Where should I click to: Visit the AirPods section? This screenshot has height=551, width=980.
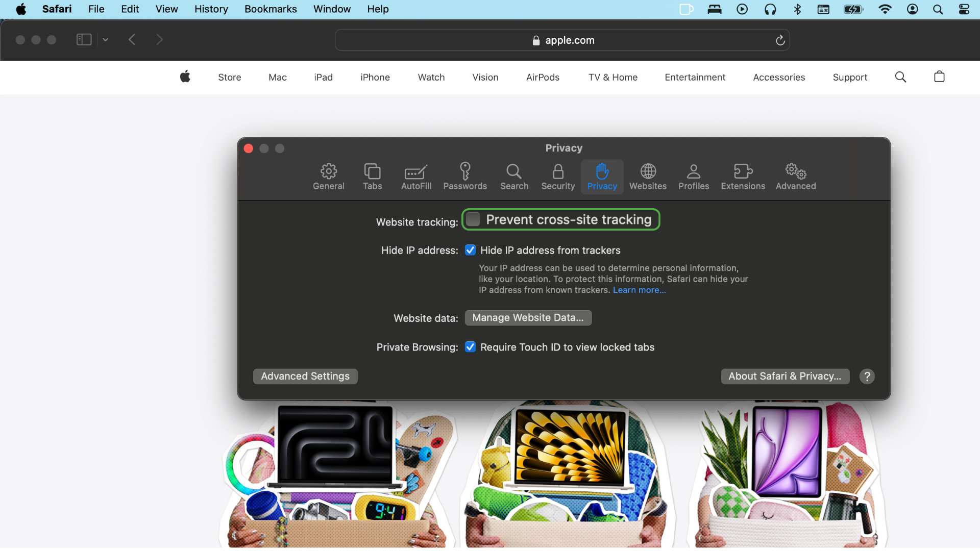point(543,78)
